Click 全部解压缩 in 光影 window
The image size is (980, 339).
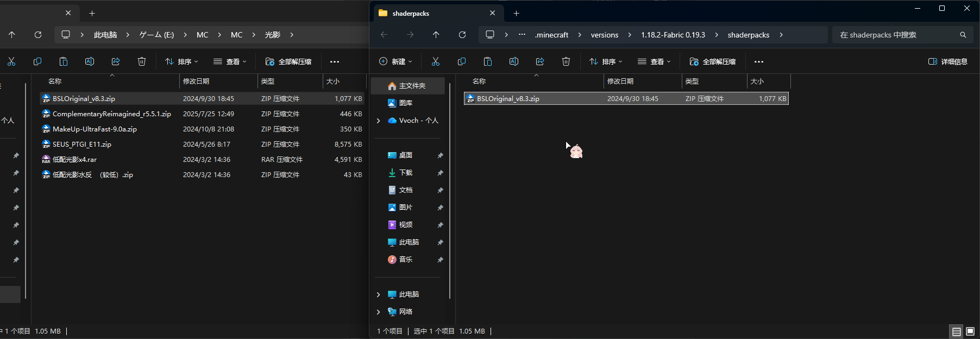288,61
